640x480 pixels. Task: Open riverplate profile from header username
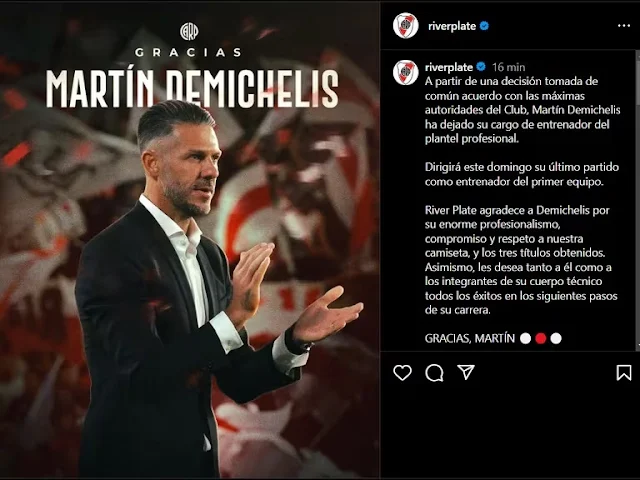coord(452,26)
